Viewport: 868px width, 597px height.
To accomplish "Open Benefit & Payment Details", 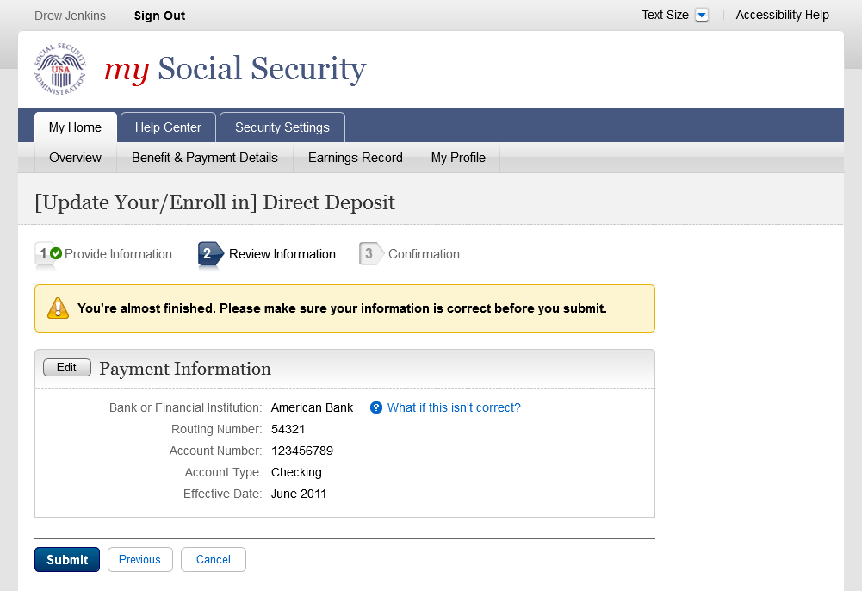I will click(205, 158).
